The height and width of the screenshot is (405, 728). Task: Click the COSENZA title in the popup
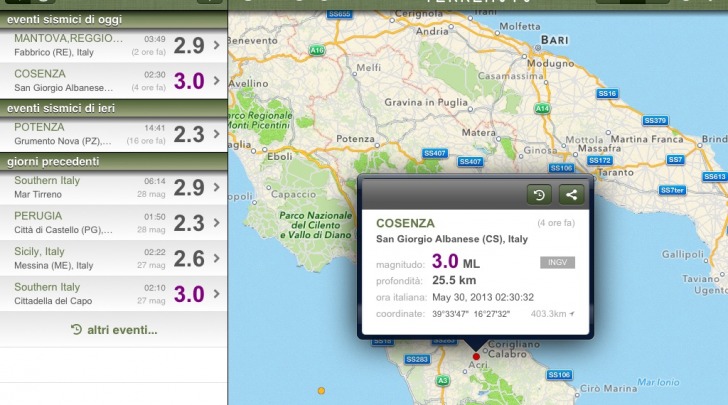[x=405, y=223]
